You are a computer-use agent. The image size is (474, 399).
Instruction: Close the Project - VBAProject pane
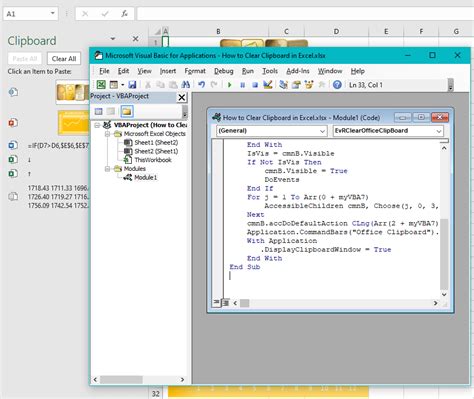pyautogui.click(x=182, y=97)
